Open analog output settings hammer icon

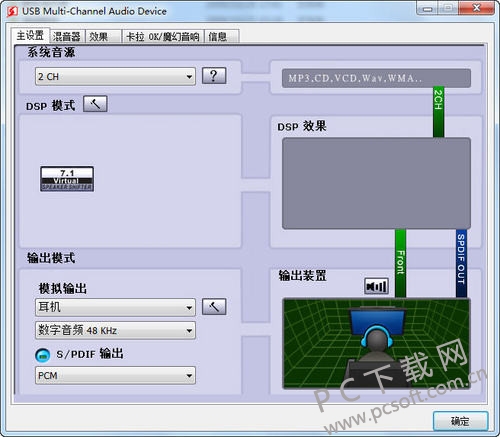214,307
